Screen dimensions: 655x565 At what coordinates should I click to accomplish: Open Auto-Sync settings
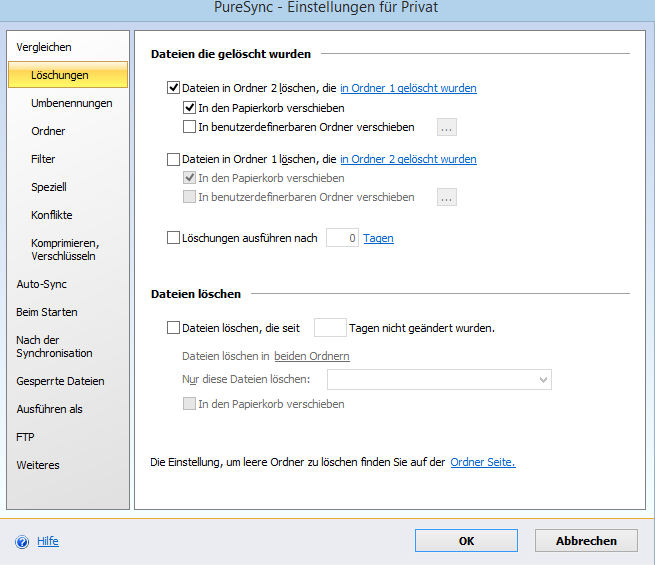pyautogui.click(x=42, y=284)
